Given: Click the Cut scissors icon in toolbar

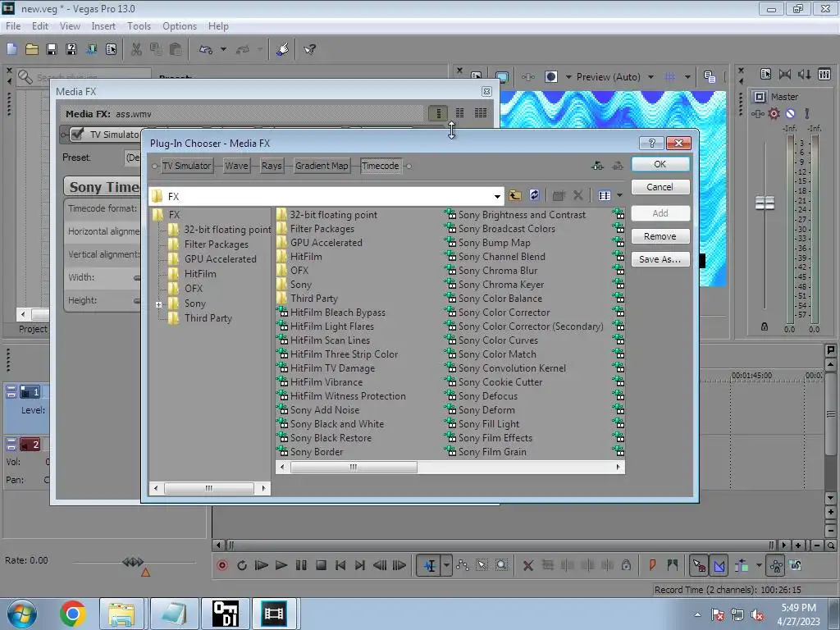Looking at the screenshot, I should 136,49.
